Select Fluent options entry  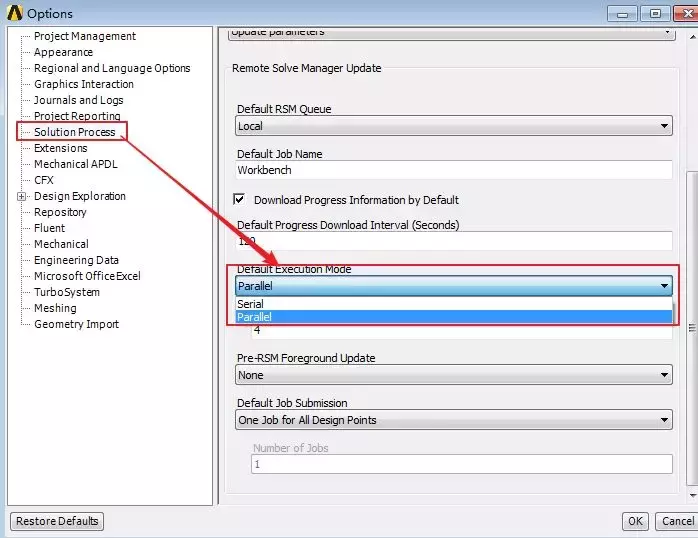pyautogui.click(x=49, y=228)
